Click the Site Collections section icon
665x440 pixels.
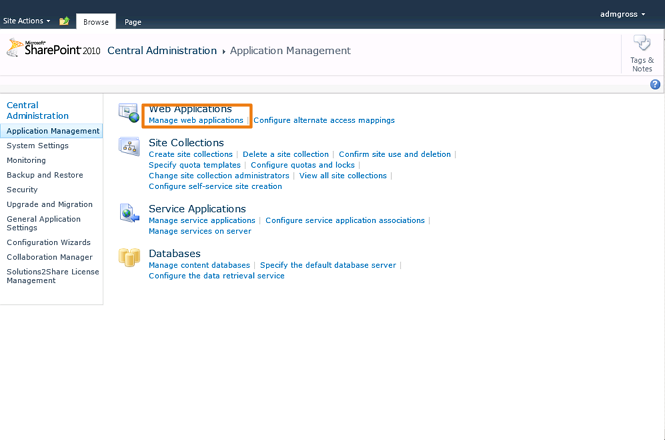click(129, 146)
